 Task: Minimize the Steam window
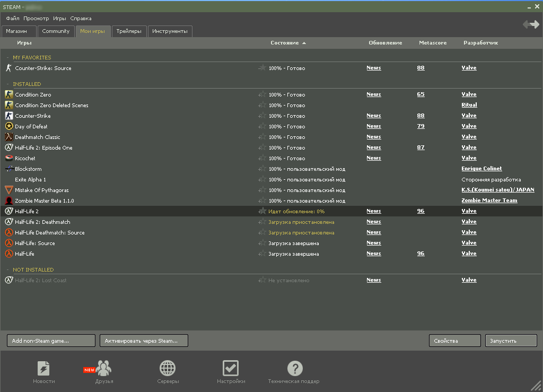pos(529,7)
